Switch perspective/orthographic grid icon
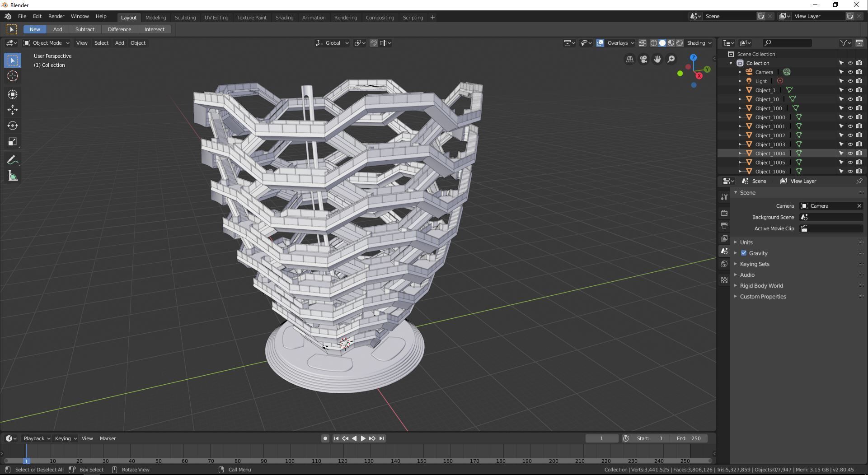Screen dimensions: 868x475 click(629, 59)
